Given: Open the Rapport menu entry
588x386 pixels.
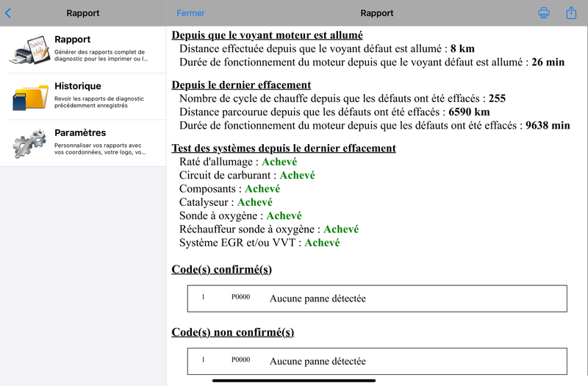Looking at the screenshot, I should point(83,49).
